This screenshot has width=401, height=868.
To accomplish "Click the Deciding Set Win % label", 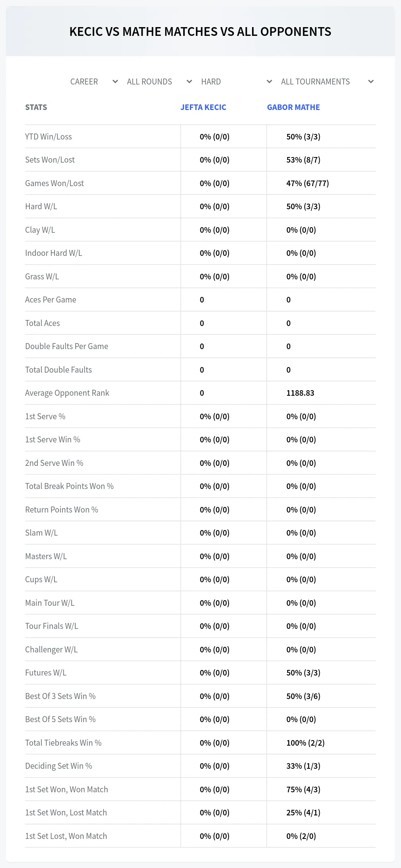I will click(x=59, y=766).
